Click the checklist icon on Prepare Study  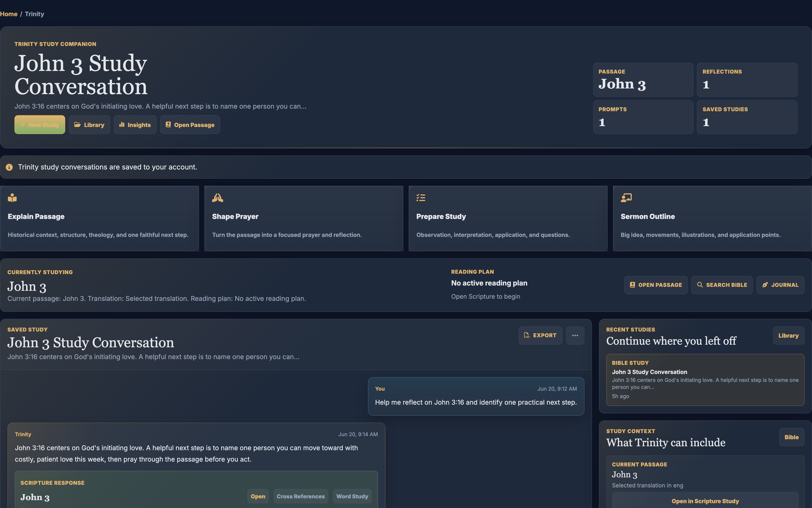(x=421, y=198)
